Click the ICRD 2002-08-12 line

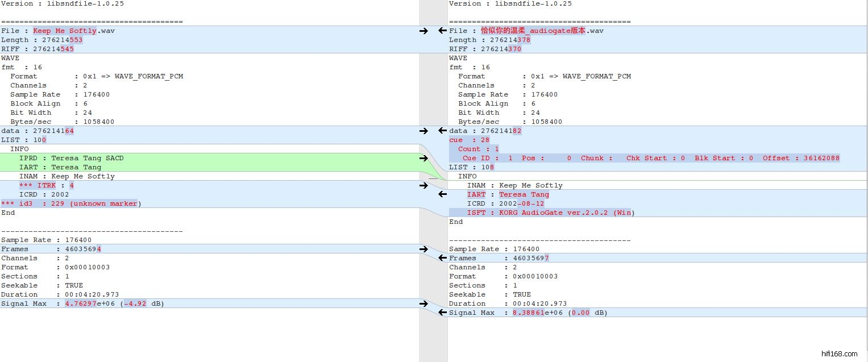tap(505, 203)
